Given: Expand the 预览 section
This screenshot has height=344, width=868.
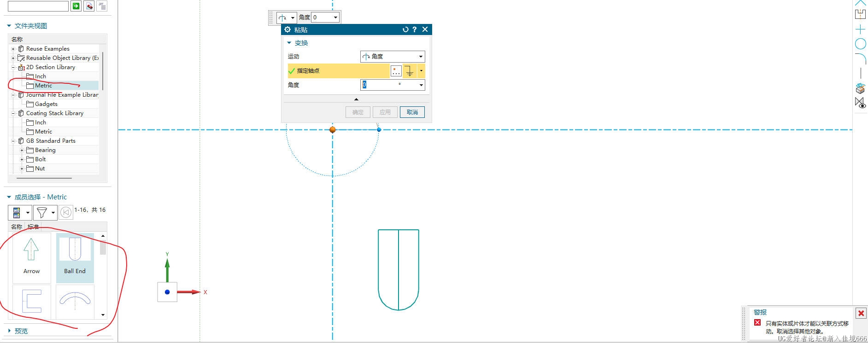Looking at the screenshot, I should tap(9, 331).
